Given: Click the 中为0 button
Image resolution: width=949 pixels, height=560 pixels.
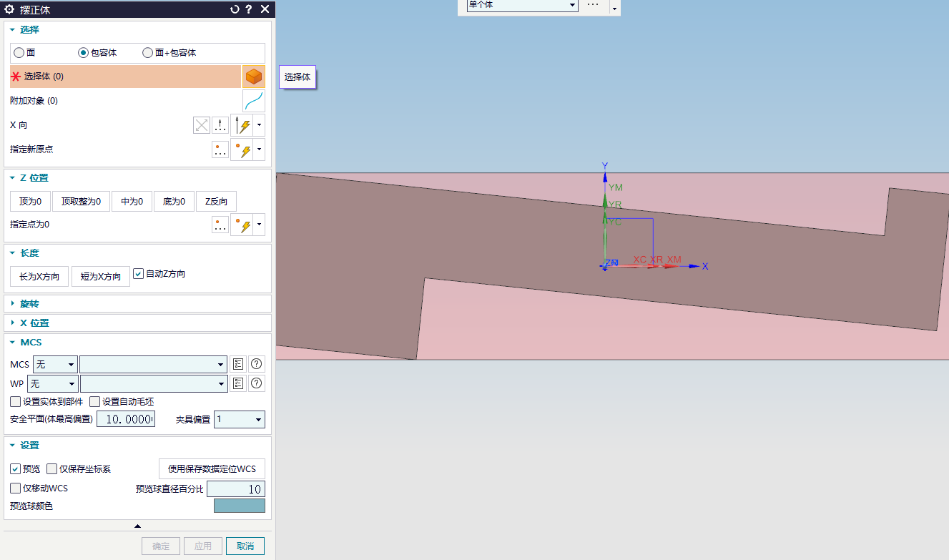Looking at the screenshot, I should click(x=132, y=202).
